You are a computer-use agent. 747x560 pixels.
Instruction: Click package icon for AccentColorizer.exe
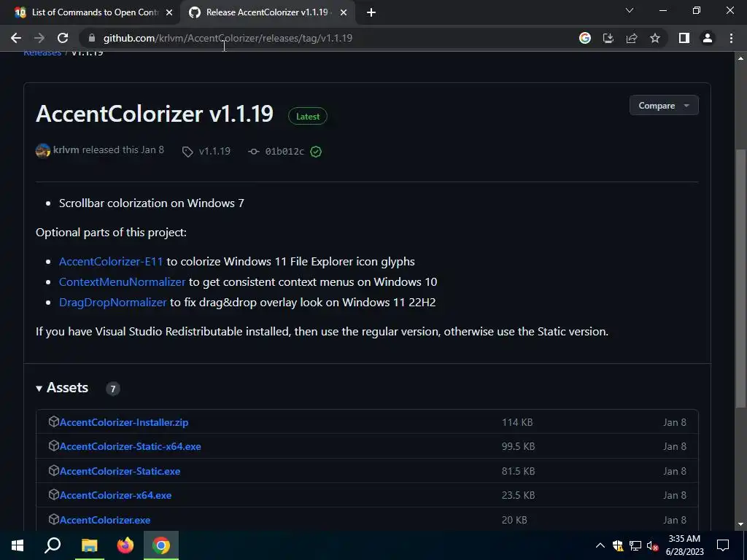[x=53, y=519]
